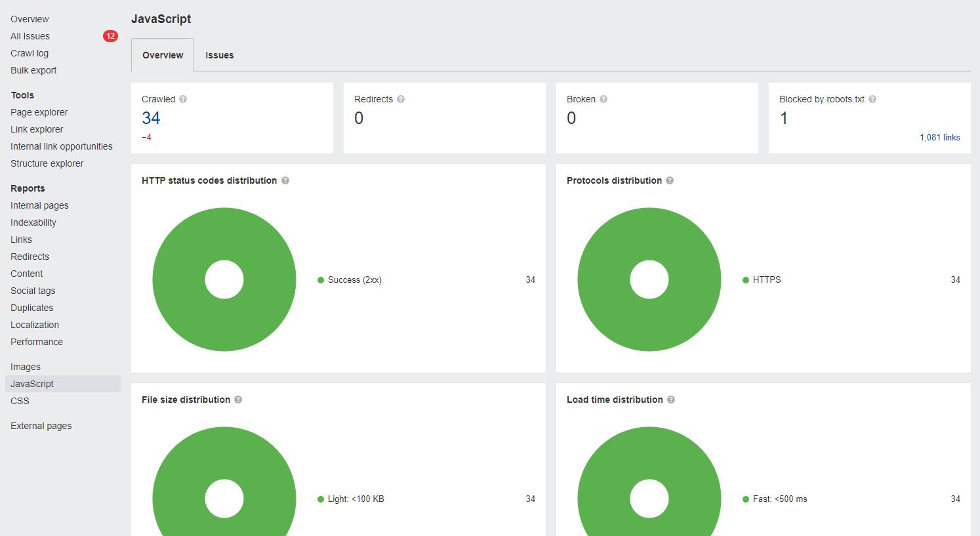Image resolution: width=980 pixels, height=536 pixels.
Task: Click the help icon next to Crawled
Action: click(x=183, y=99)
